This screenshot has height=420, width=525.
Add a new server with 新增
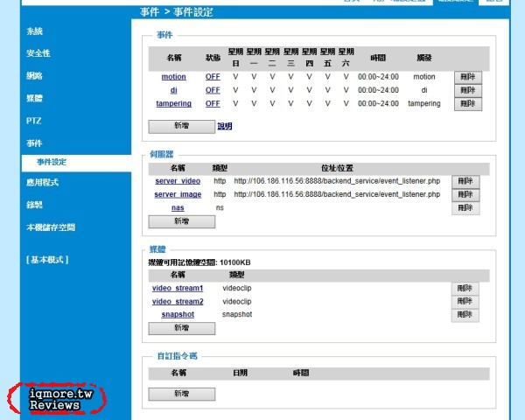(x=182, y=221)
